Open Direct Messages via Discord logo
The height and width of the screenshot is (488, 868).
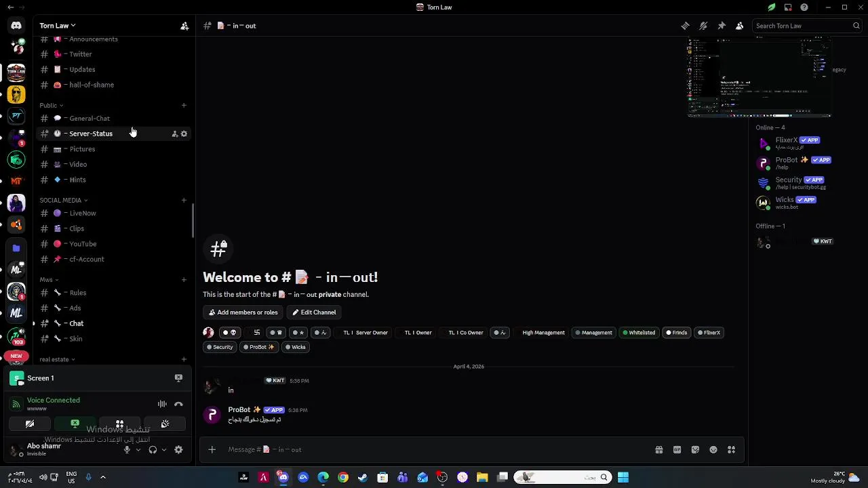pyautogui.click(x=16, y=26)
